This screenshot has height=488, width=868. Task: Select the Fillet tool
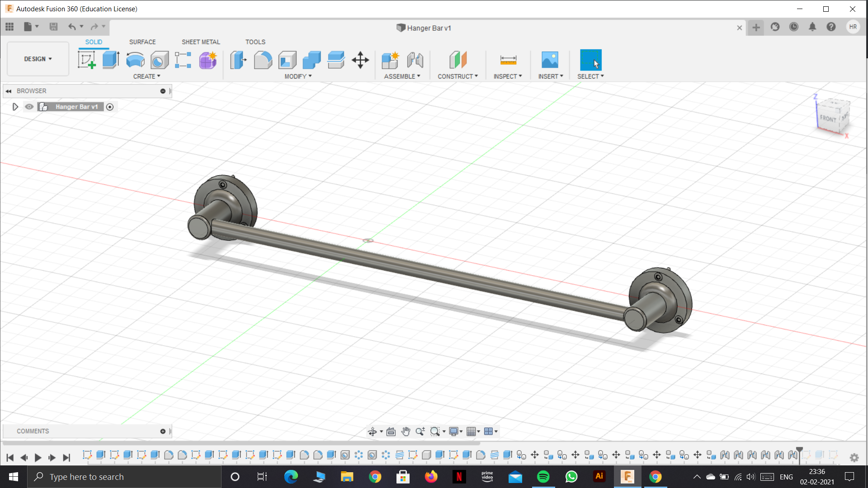(x=263, y=60)
